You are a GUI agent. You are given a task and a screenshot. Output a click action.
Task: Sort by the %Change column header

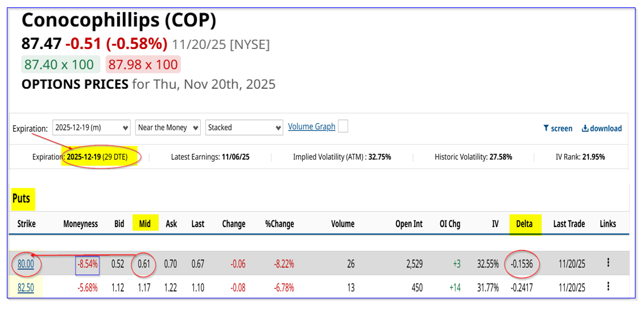click(279, 224)
